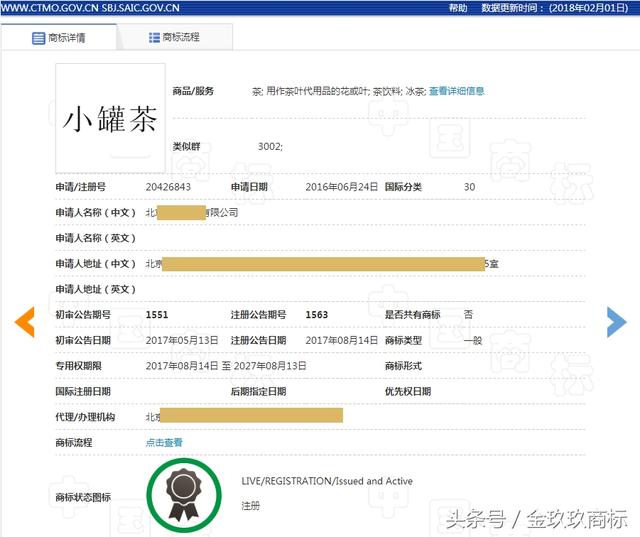Click the green registered status badge icon
Image resolution: width=640 pixels, height=537 pixels.
coord(184,495)
